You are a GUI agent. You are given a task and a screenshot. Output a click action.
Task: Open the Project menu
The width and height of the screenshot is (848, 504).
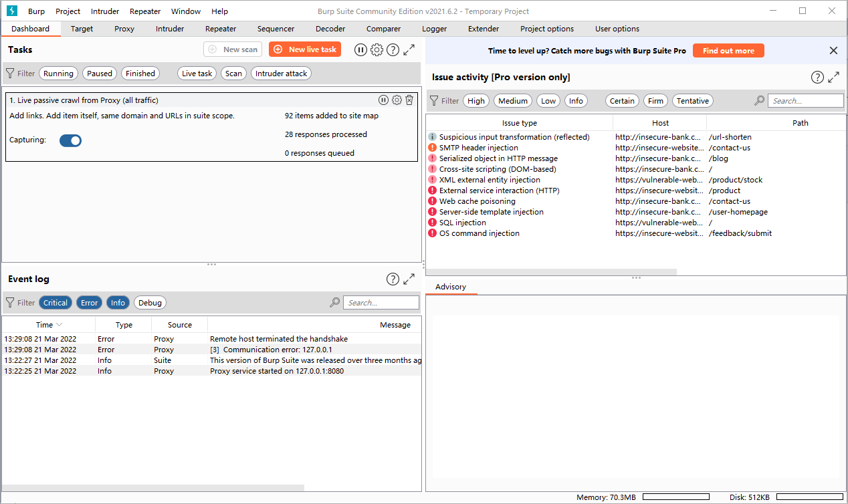pos(68,11)
